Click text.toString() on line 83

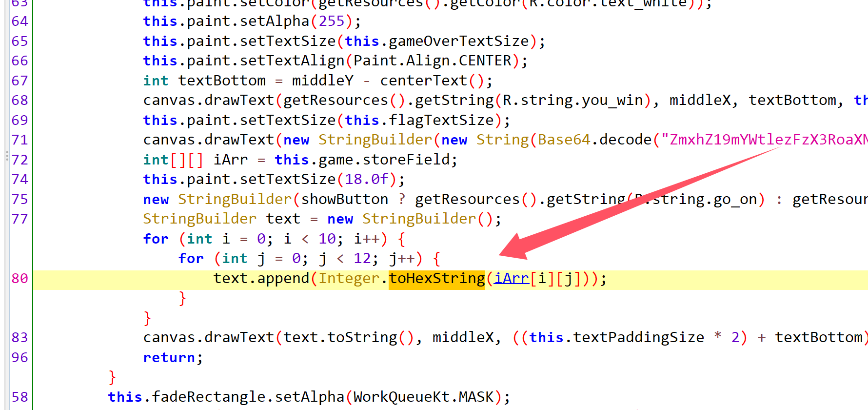pyautogui.click(x=349, y=337)
